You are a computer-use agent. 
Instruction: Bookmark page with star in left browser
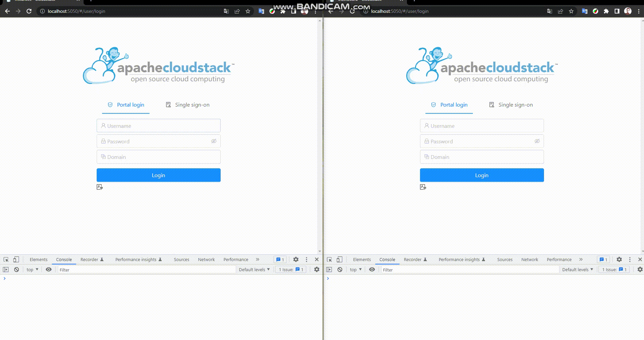tap(248, 11)
